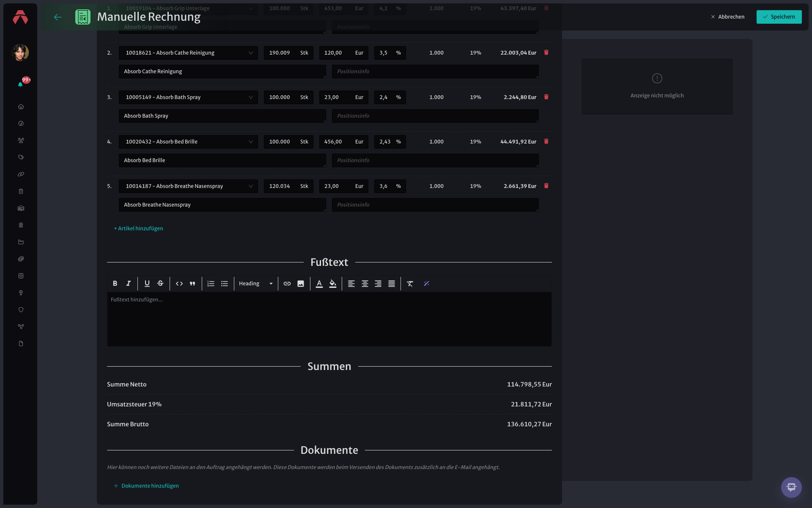Screen dimensions: 812x508
Task: Toggle strikethrough formatting
Action: pyautogui.click(x=160, y=284)
